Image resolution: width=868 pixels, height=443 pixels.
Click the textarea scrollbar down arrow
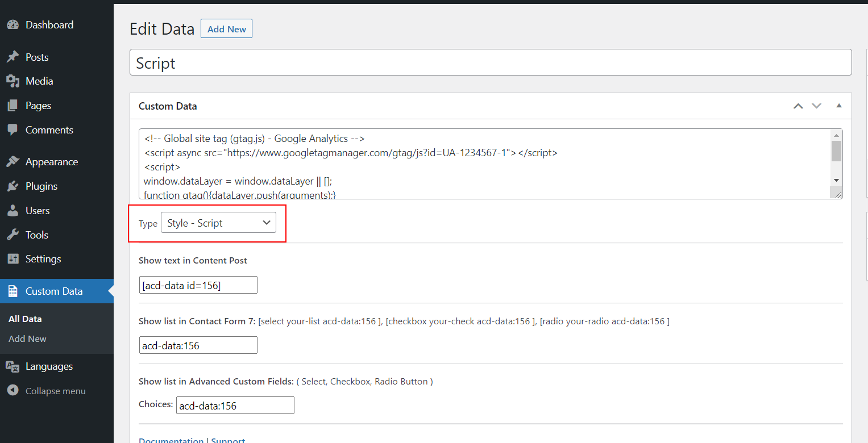[x=836, y=180]
